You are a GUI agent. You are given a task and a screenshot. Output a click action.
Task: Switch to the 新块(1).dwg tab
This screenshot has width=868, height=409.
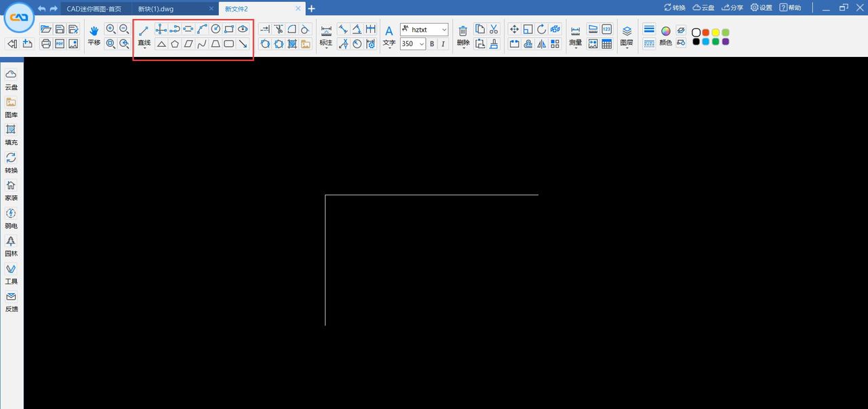(155, 8)
